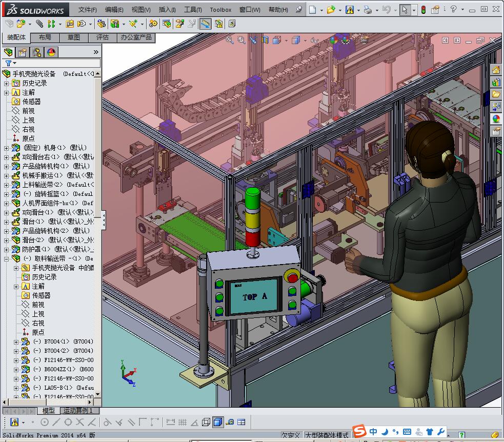Pin the menu bar with pushpin icon

coord(299,9)
